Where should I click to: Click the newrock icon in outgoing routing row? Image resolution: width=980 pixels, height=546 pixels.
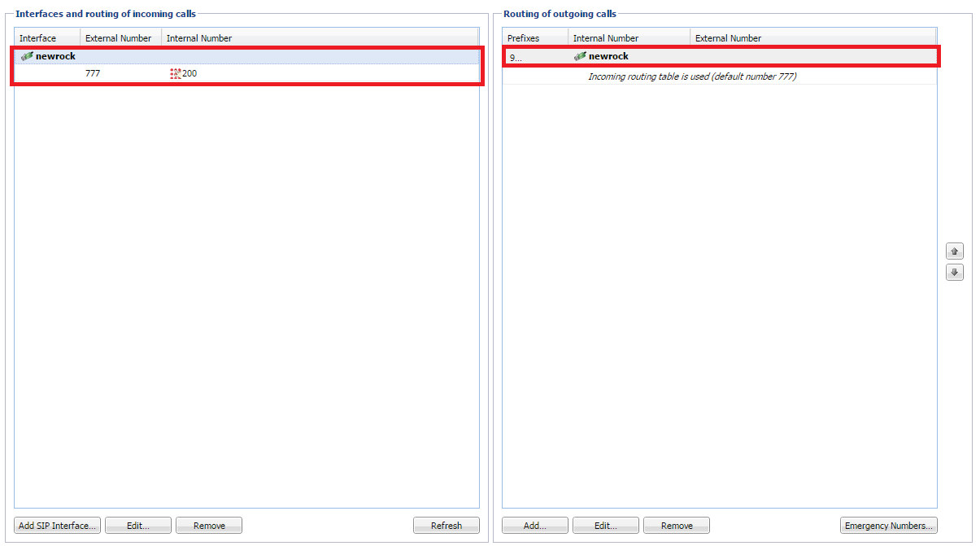click(x=580, y=57)
